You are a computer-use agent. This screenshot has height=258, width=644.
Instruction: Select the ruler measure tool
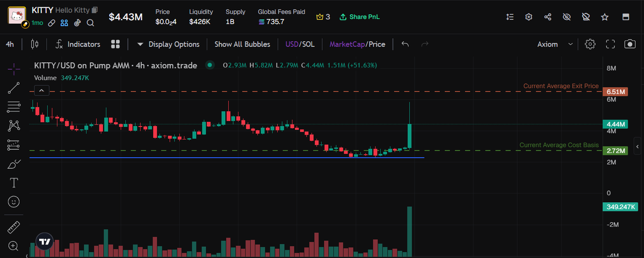point(13,227)
